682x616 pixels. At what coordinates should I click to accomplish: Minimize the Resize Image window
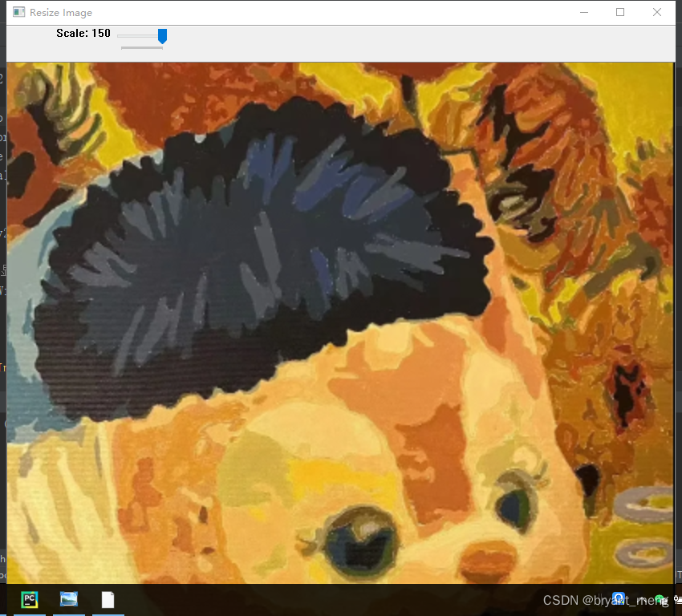pyautogui.click(x=583, y=12)
